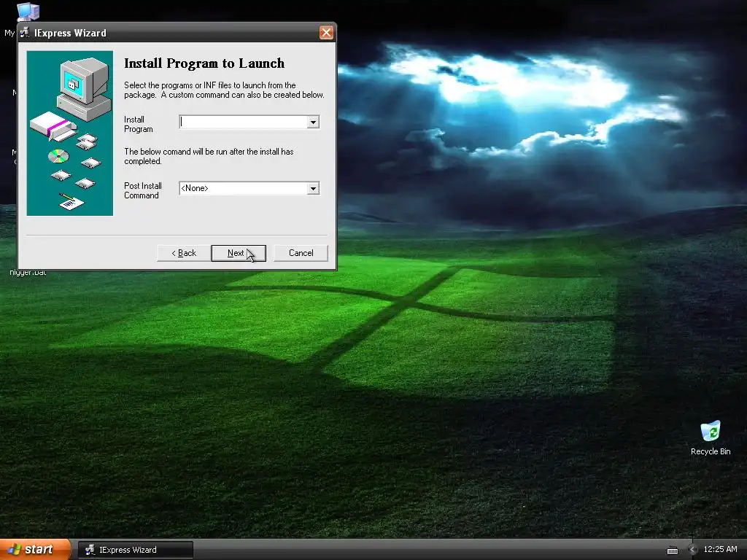Expand the Post Install Command dropdown
This screenshot has height=560, width=747.
313,189
